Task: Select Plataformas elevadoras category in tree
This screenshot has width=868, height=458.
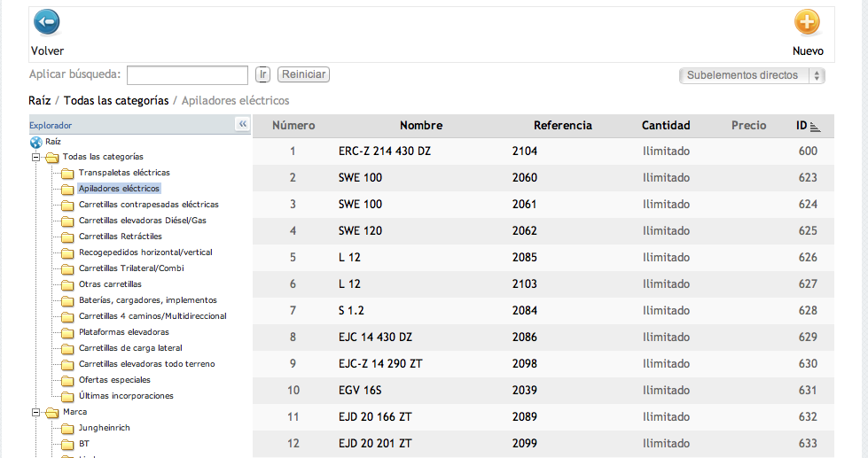Action: coord(123,332)
